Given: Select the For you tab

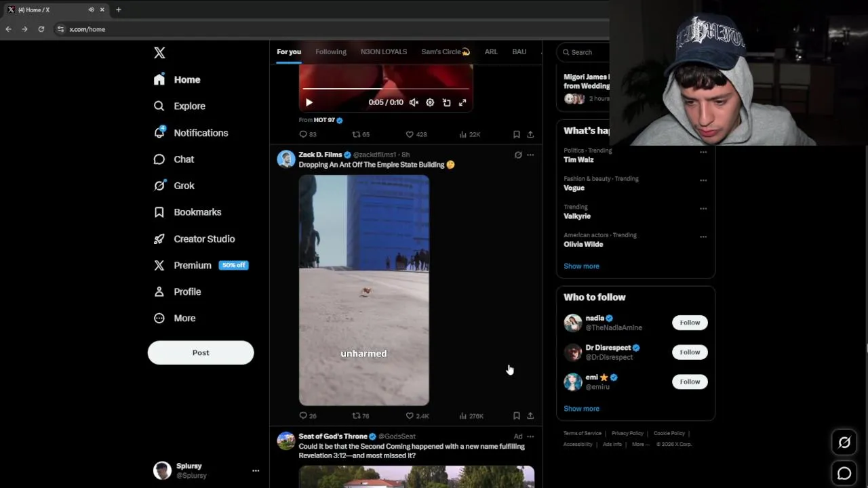Looking at the screenshot, I should (289, 52).
